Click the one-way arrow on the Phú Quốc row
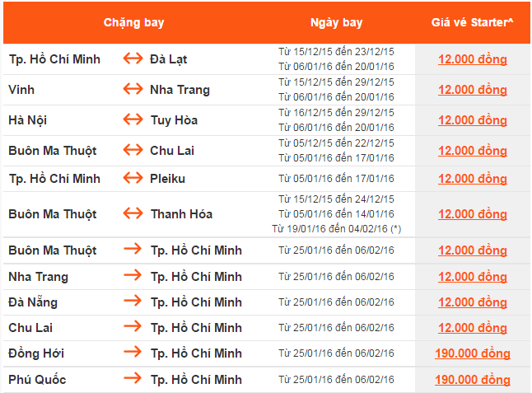The height and width of the screenshot is (393, 532). pyautogui.click(x=133, y=380)
